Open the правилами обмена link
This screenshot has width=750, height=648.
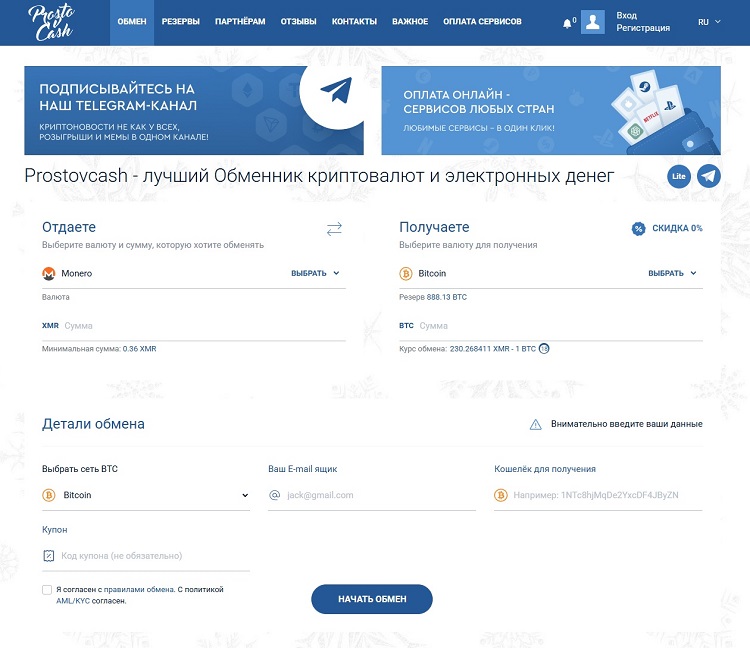pyautogui.click(x=139, y=590)
